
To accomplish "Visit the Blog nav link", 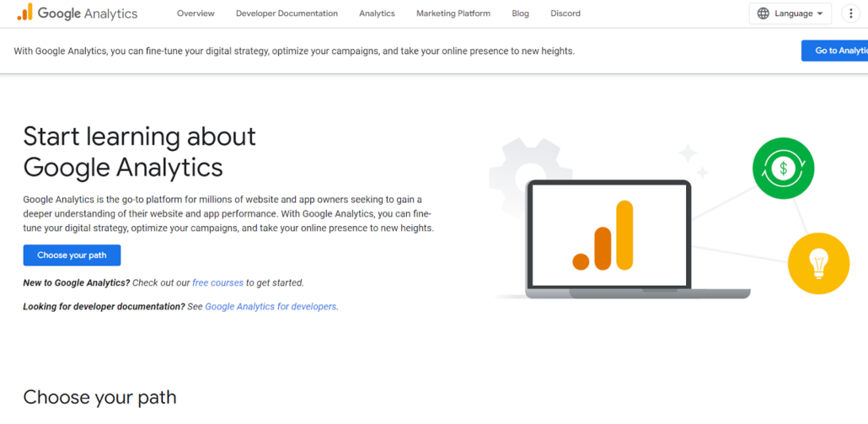I will point(520,13).
